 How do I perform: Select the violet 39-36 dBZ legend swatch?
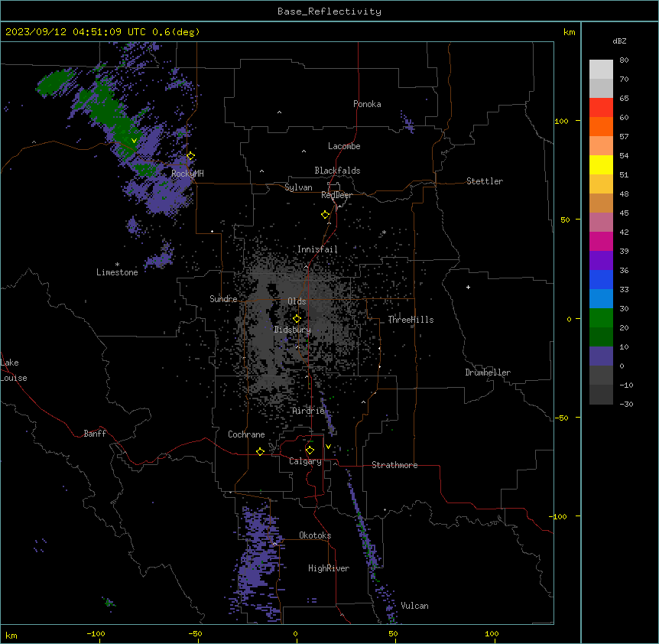pos(601,261)
